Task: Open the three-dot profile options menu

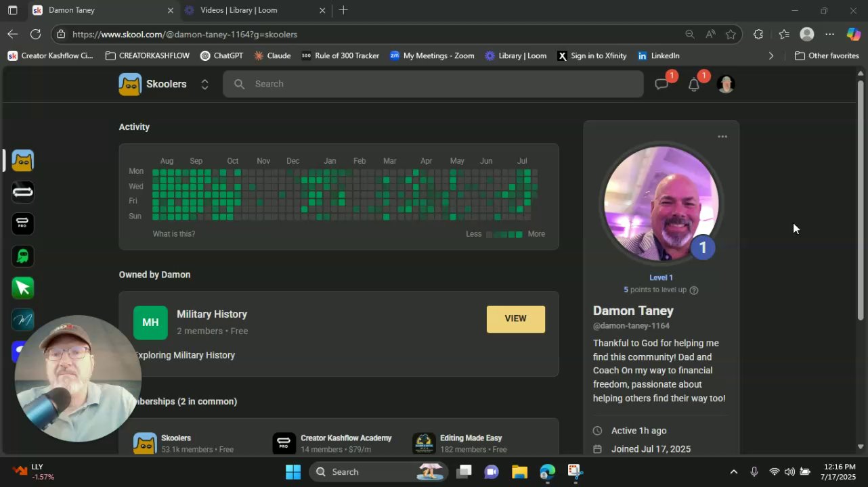Action: tap(722, 137)
